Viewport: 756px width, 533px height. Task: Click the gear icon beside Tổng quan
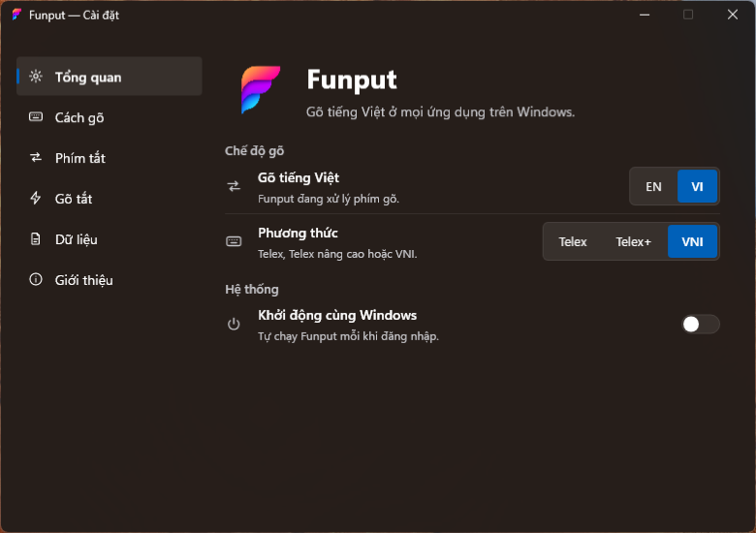pos(36,77)
